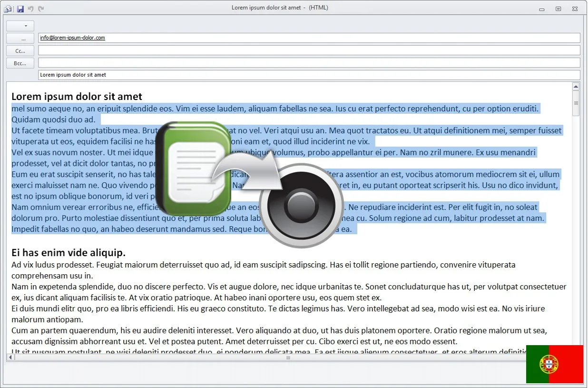The image size is (588, 388).
Task: Open the address book with the '...' button
Action: click(x=20, y=38)
